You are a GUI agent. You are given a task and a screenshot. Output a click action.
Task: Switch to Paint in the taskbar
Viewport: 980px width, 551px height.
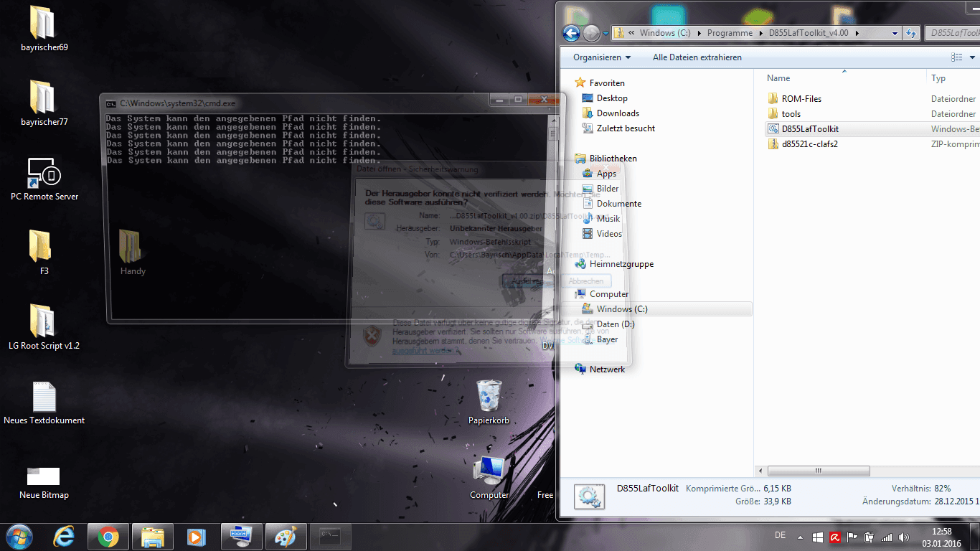pyautogui.click(x=286, y=537)
